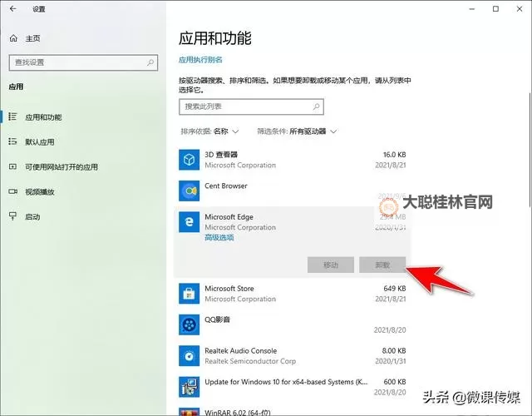This screenshot has height=416, width=532.
Task: Open 筛选条件 所有驱动器 filter dropdown
Action: point(297,131)
